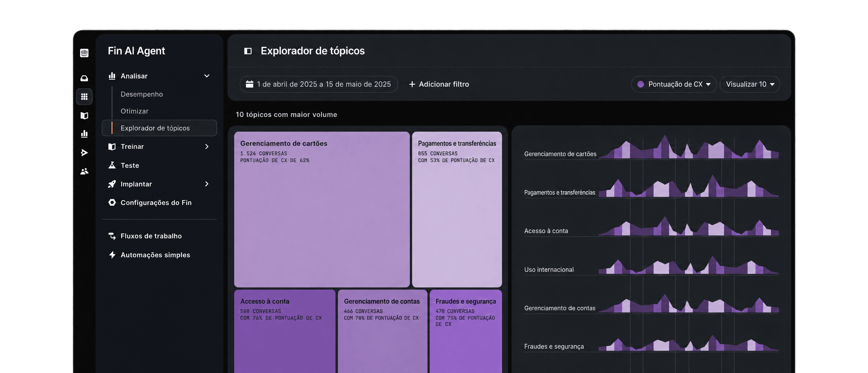Select the Fraudes e segurança treemap tile
Screen dimensions: 868x373
(466, 331)
